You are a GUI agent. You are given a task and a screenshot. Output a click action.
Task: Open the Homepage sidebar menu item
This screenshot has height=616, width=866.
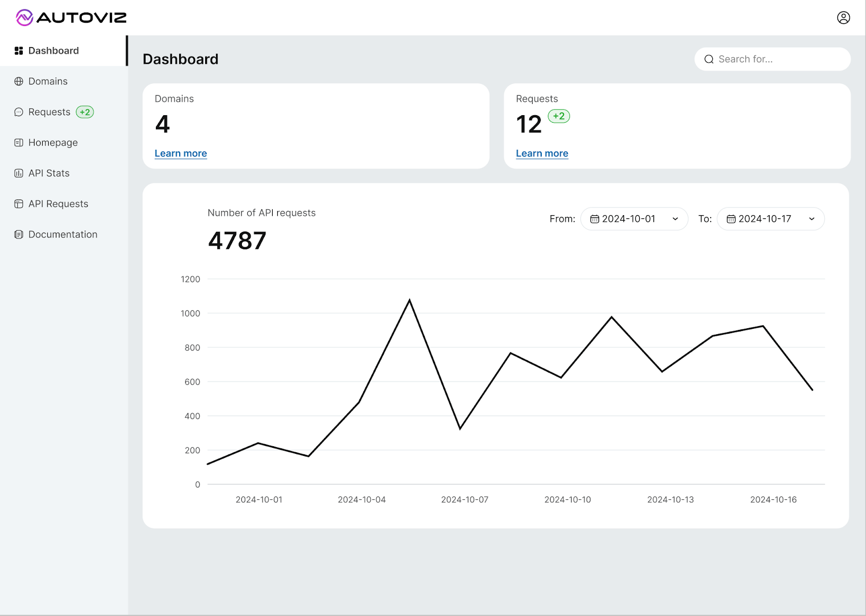coord(53,143)
